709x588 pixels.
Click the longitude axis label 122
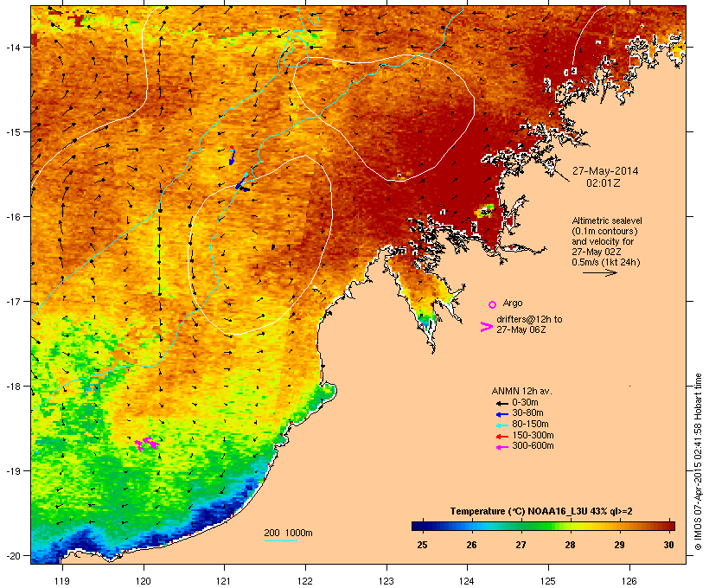coord(305,580)
